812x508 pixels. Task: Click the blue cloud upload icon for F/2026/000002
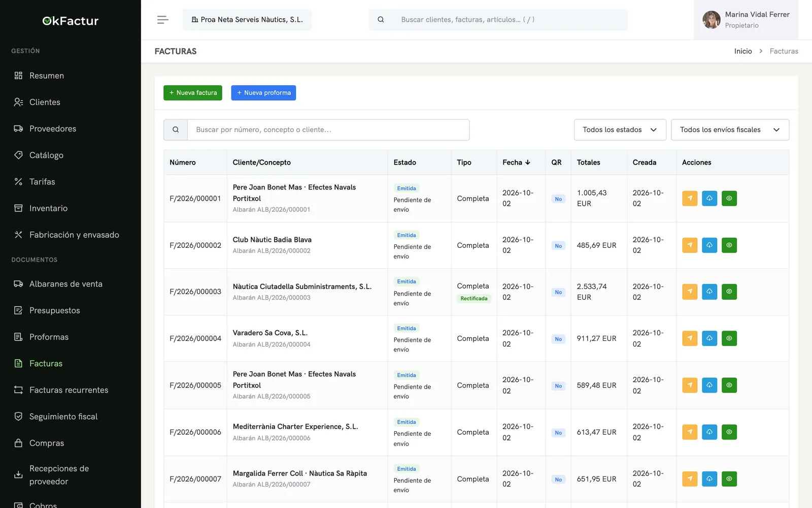(709, 245)
